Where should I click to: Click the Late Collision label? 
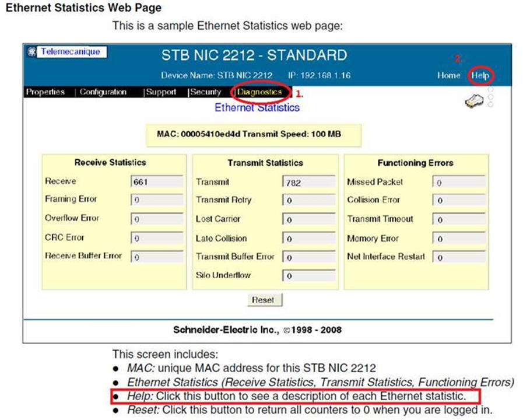[222, 238]
